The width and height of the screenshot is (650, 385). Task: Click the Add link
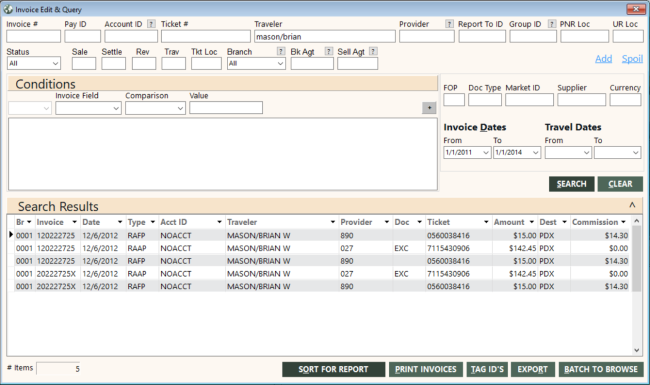click(604, 59)
